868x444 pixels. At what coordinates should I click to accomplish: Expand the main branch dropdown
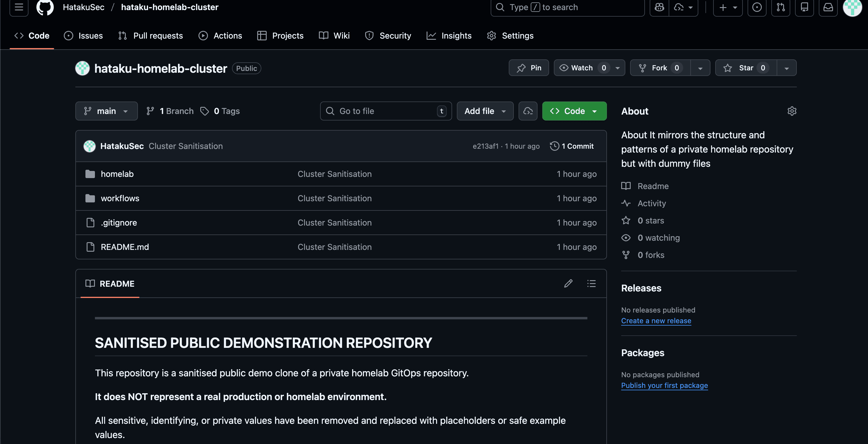coord(106,111)
